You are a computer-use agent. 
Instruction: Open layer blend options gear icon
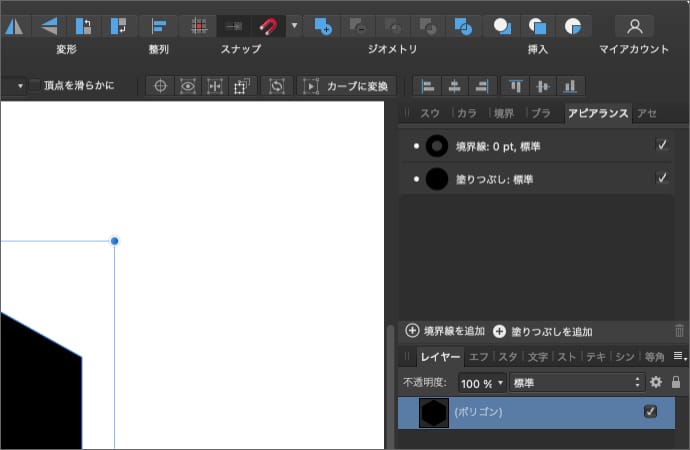[656, 382]
